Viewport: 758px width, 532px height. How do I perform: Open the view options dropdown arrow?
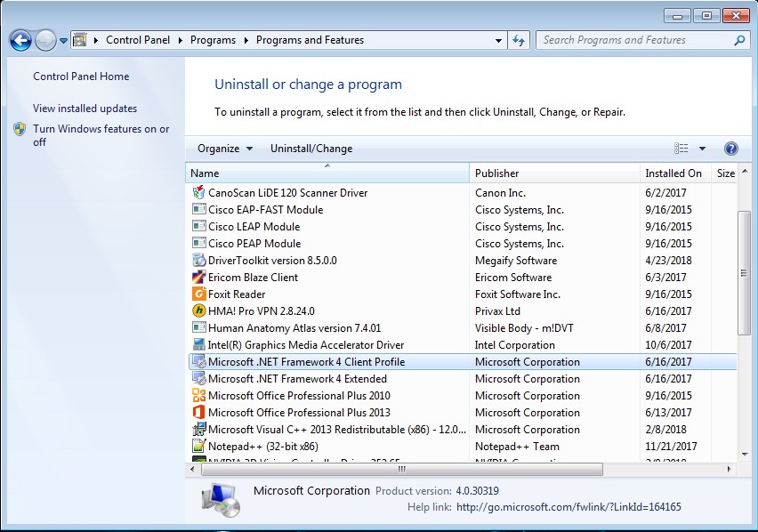coord(702,149)
